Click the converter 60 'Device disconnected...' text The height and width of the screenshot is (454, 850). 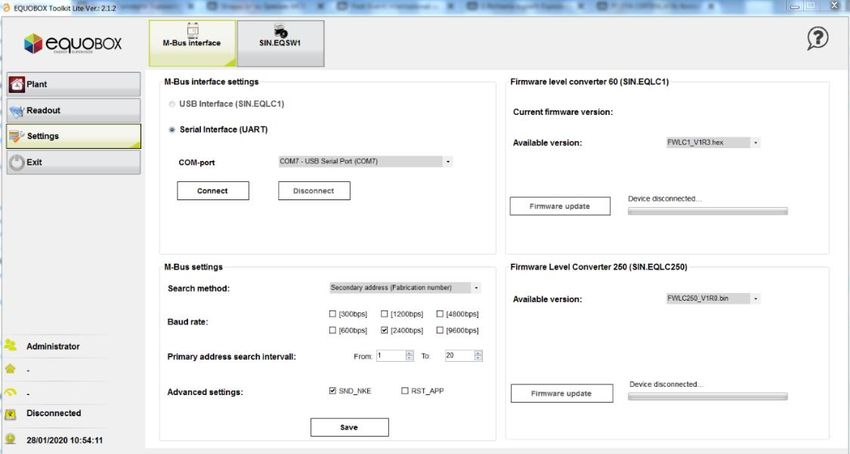click(x=665, y=199)
